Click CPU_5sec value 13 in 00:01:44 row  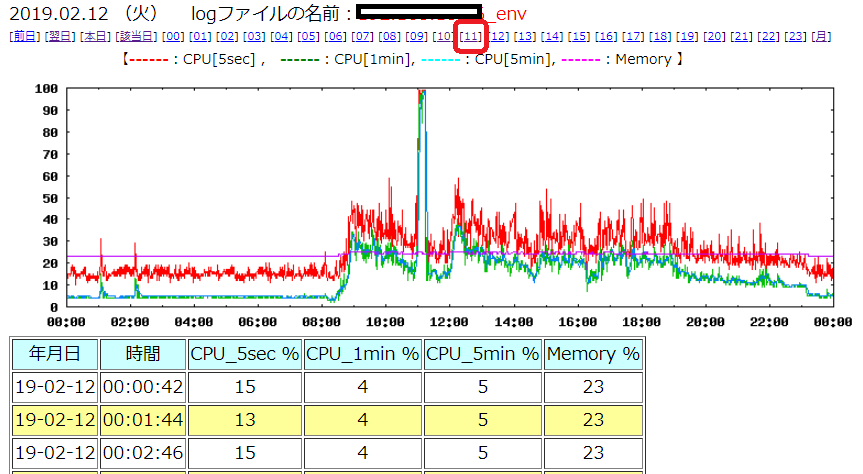point(245,420)
